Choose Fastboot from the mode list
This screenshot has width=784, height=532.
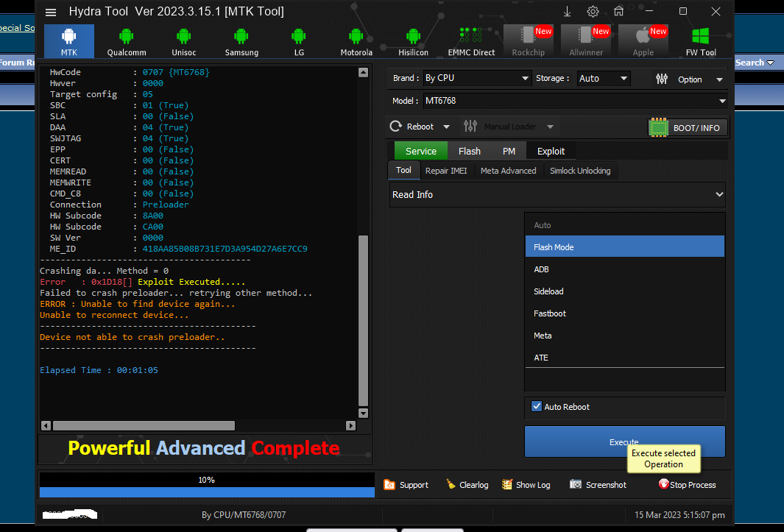coord(624,313)
